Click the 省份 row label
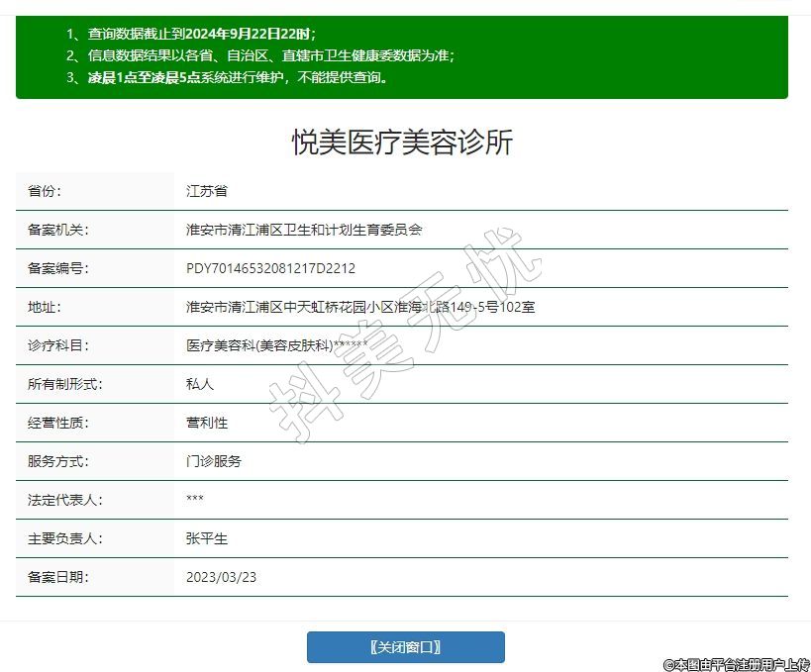The image size is (811, 672). pos(45,191)
